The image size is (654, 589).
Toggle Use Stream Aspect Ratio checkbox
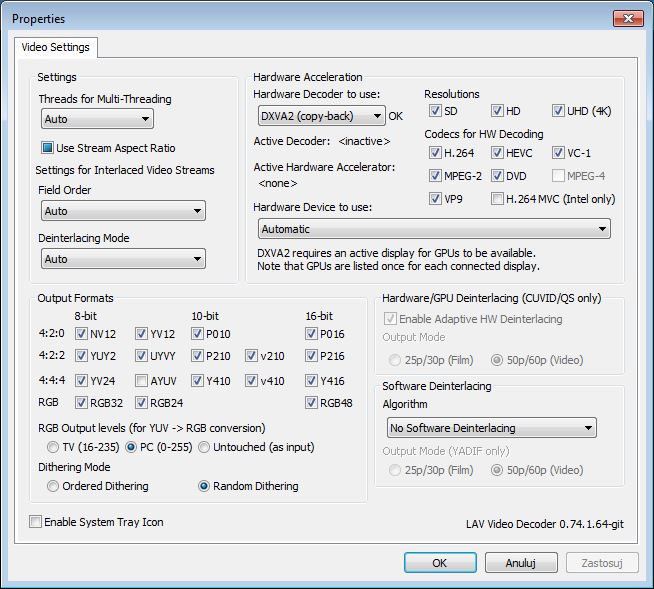pyautogui.click(x=48, y=148)
